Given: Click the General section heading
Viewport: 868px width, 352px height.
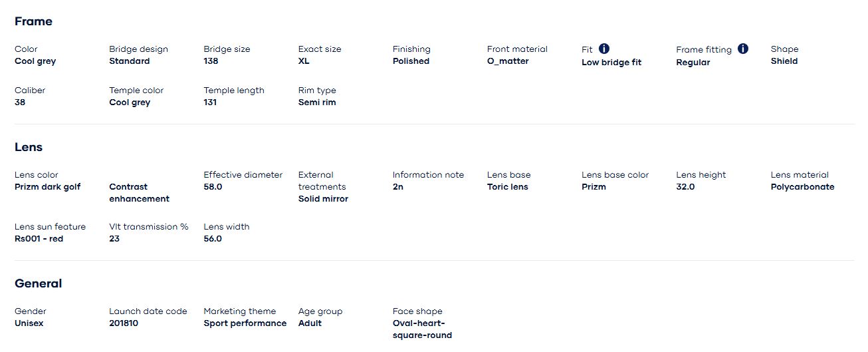Looking at the screenshot, I should [x=38, y=283].
